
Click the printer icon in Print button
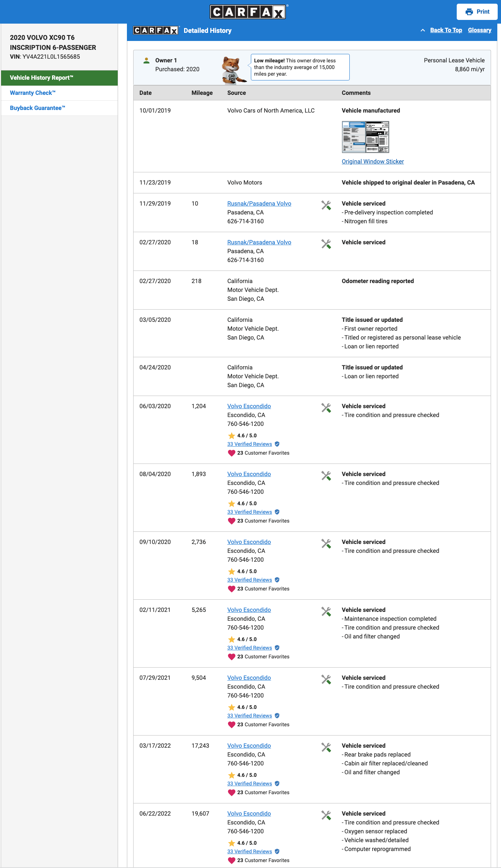tap(469, 12)
